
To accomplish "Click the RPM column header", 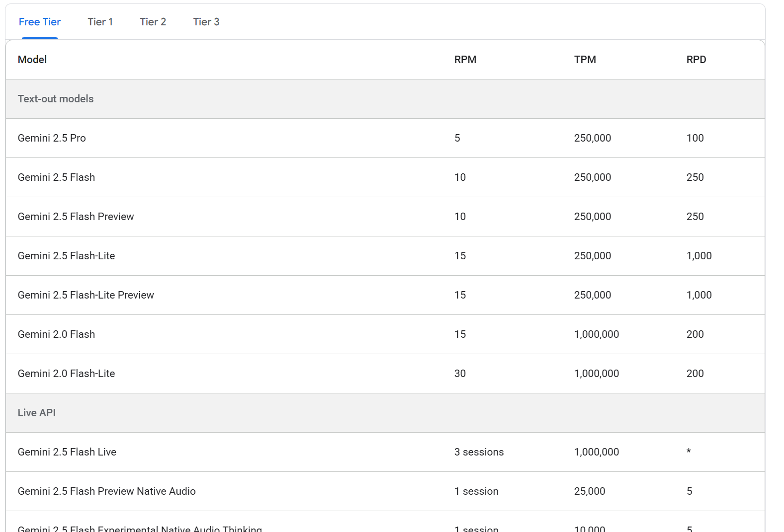I will (x=465, y=60).
